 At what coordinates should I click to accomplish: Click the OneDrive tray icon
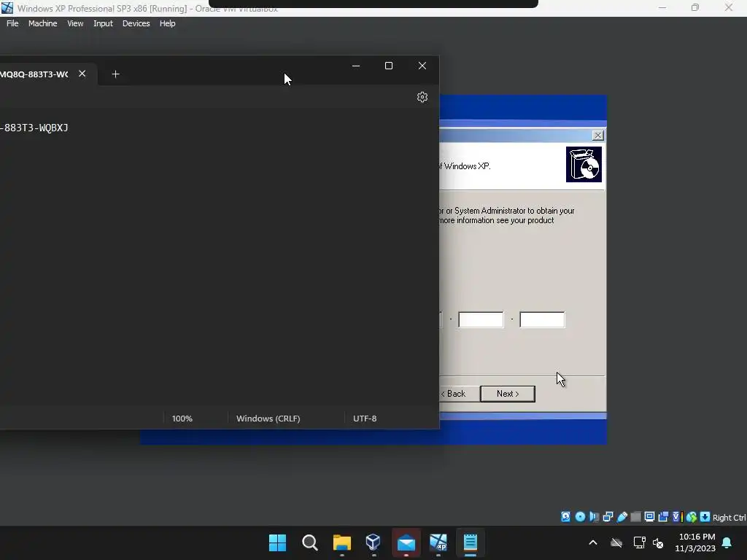616,542
